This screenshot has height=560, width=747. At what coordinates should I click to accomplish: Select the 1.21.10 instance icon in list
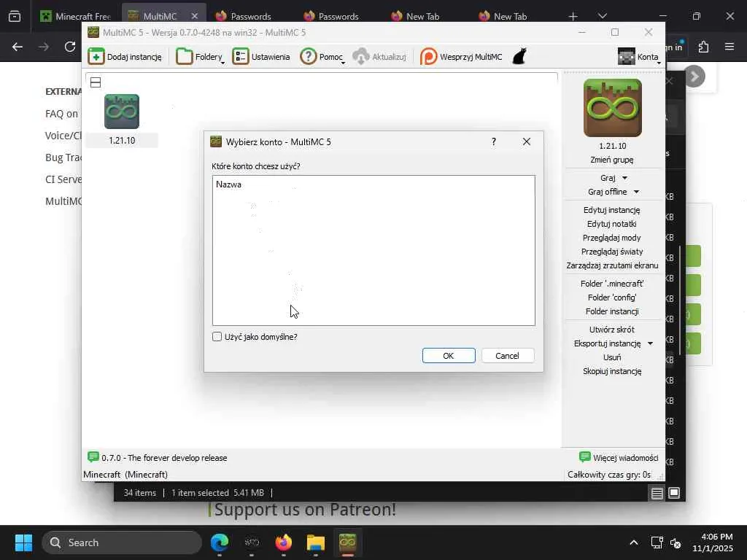[122, 112]
